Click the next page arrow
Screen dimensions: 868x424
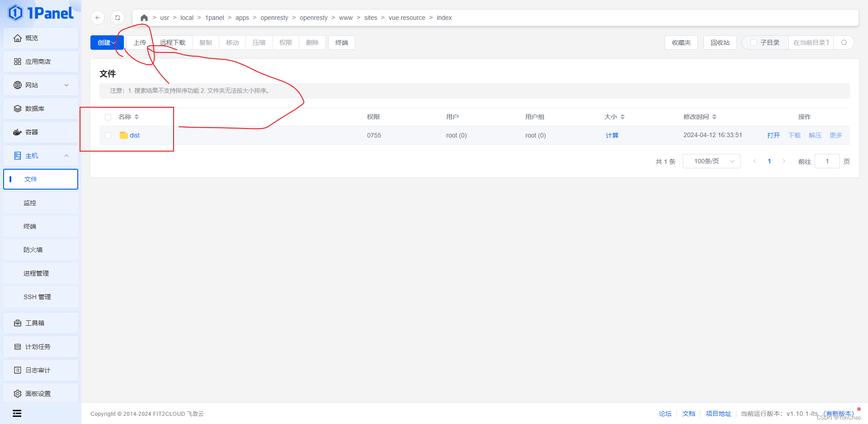(784, 161)
